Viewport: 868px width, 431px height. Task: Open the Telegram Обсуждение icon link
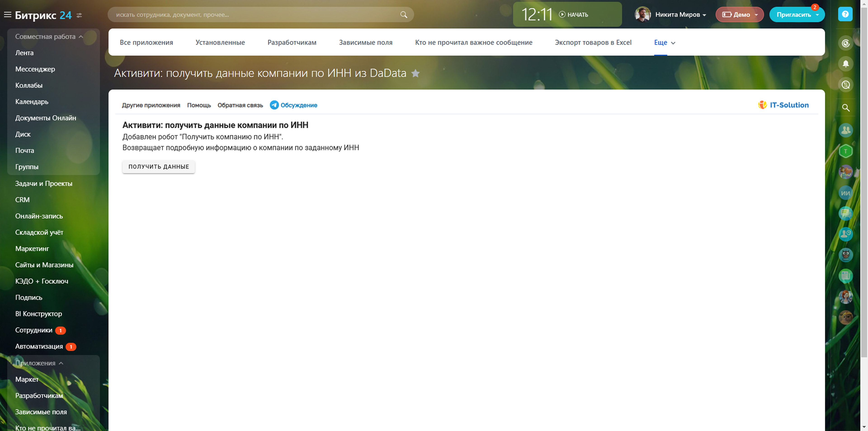274,105
